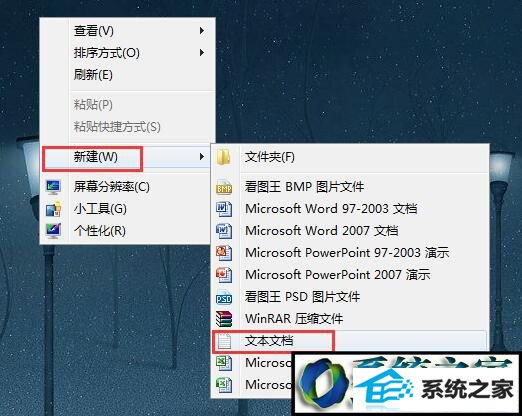
Task: Expand the arrow beside 新建(W)
Action: [x=201, y=156]
